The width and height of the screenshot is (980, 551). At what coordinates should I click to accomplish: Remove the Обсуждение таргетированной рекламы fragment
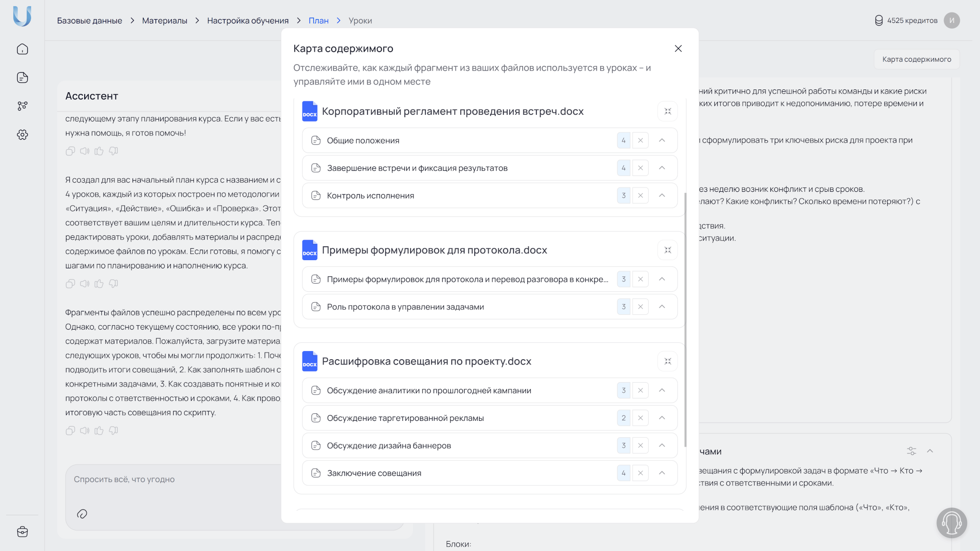click(640, 418)
